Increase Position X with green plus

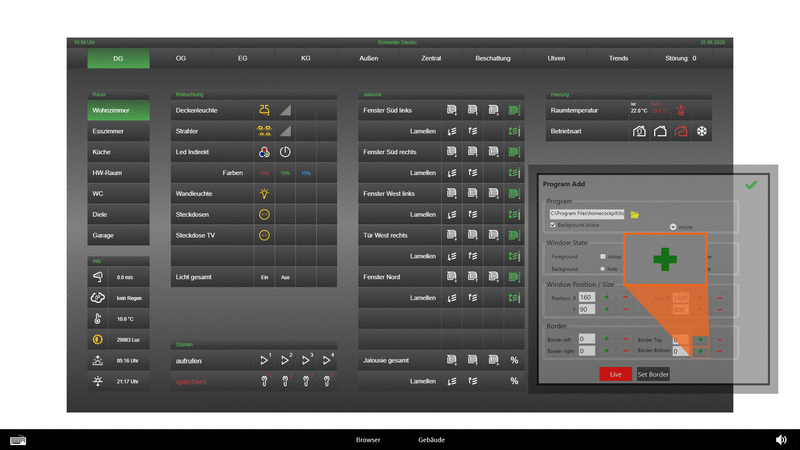click(606, 297)
